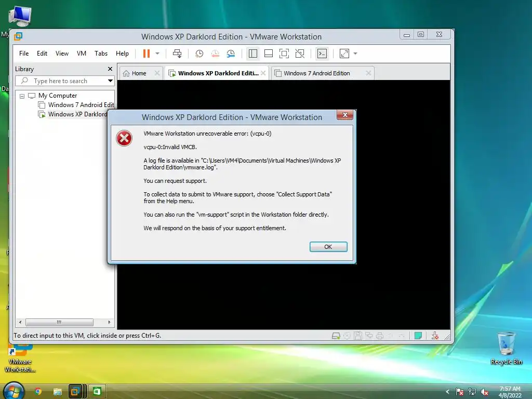This screenshot has width=532, height=399.
Task: Open the VM menu
Action: (82, 54)
